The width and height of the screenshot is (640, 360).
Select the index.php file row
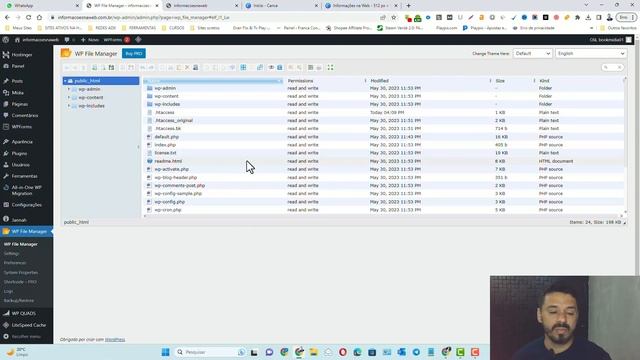coord(384,145)
